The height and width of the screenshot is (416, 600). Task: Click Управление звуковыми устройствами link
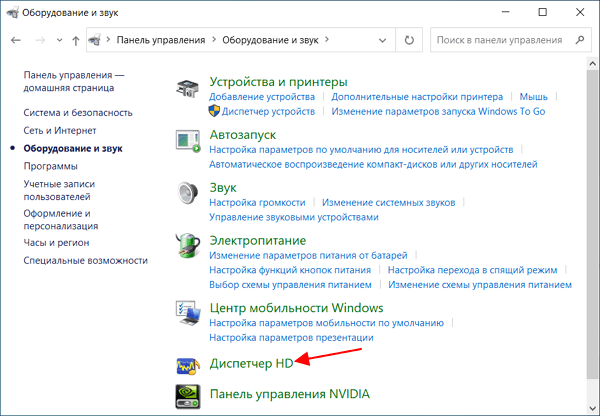tap(293, 217)
